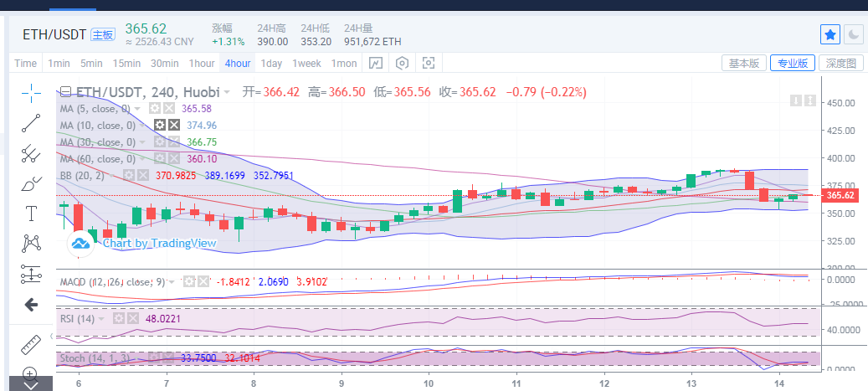Image resolution: width=868 pixels, height=391 pixels.
Task: Take chart screenshot with camera icon
Action: click(428, 63)
